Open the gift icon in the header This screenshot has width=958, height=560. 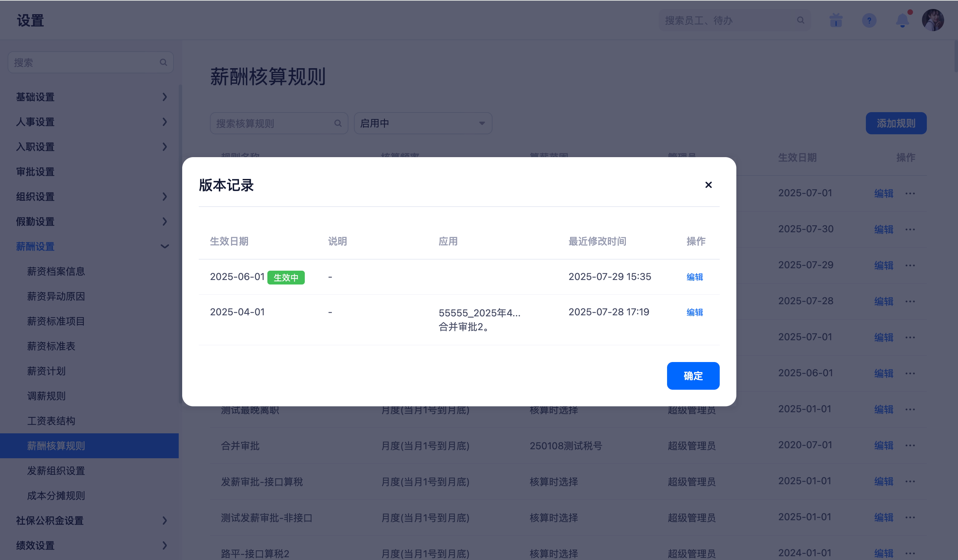click(836, 20)
